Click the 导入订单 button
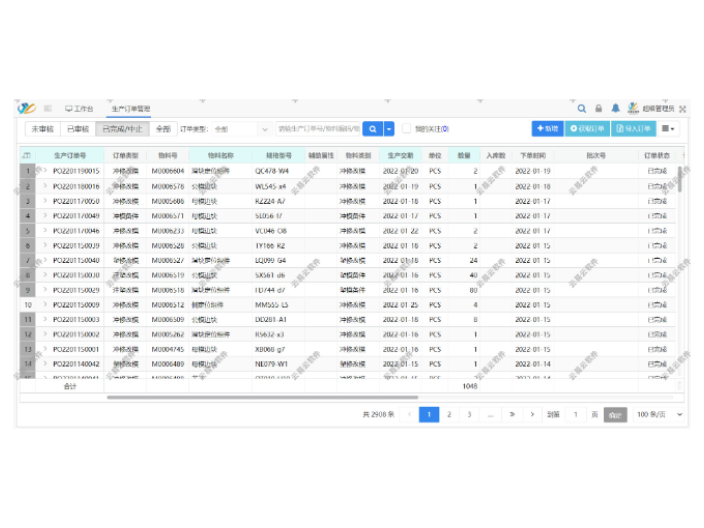This screenshot has height=528, width=704. tap(634, 129)
